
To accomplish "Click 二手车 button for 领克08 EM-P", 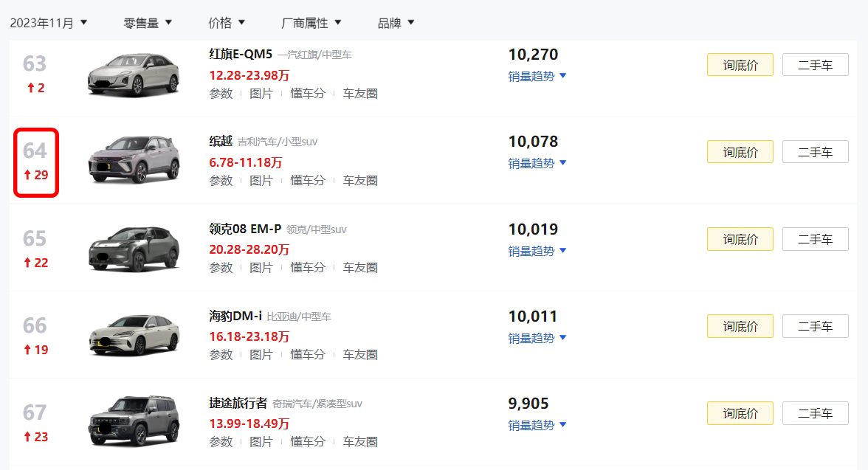I will coord(816,239).
